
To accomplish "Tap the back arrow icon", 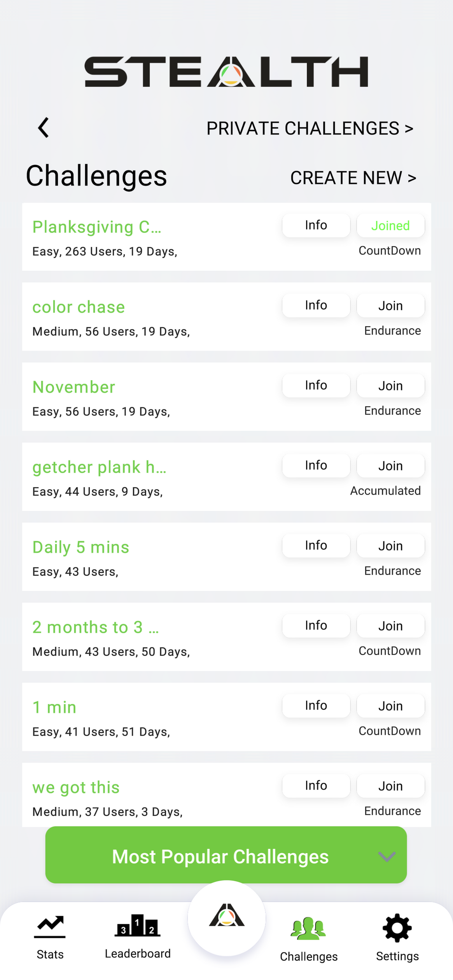I will (x=44, y=128).
